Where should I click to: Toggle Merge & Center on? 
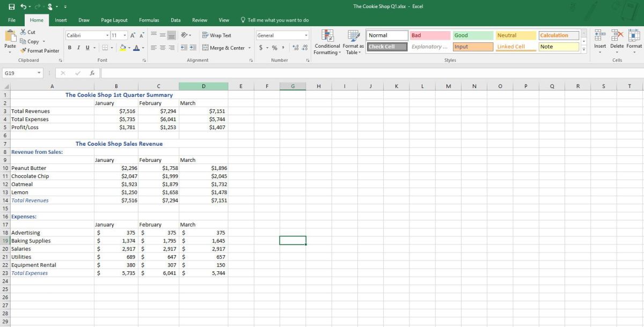click(224, 47)
